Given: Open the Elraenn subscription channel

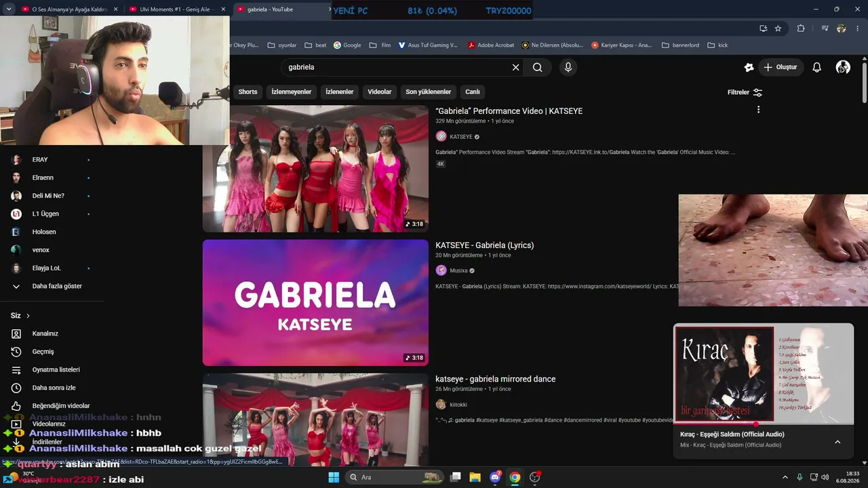Looking at the screenshot, I should 42,178.
